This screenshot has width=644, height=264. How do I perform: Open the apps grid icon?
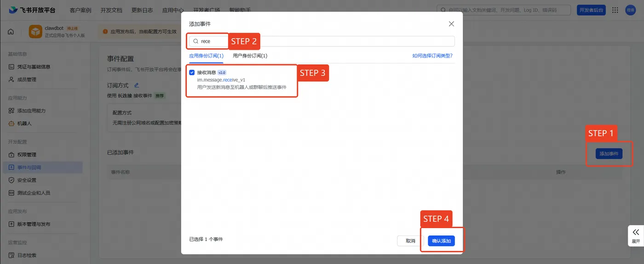(x=615, y=10)
